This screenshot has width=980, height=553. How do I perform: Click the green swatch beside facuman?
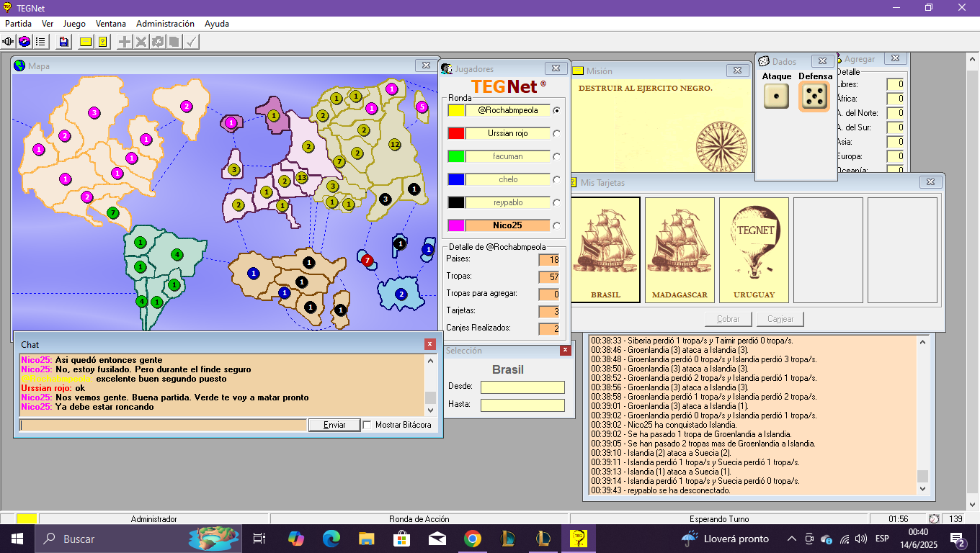(456, 157)
